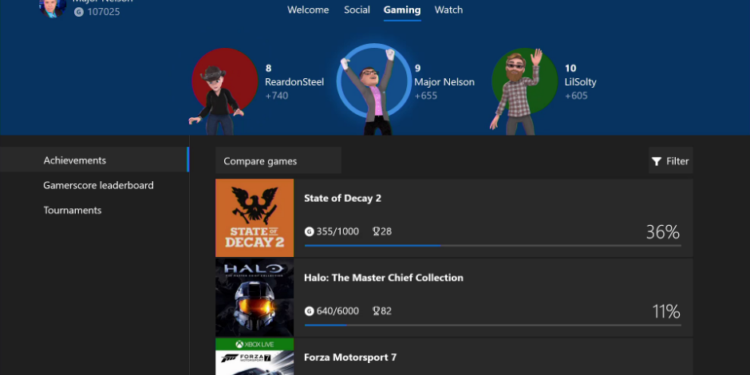
Task: Click the Halo collection progress bar
Action: pyautogui.click(x=493, y=325)
